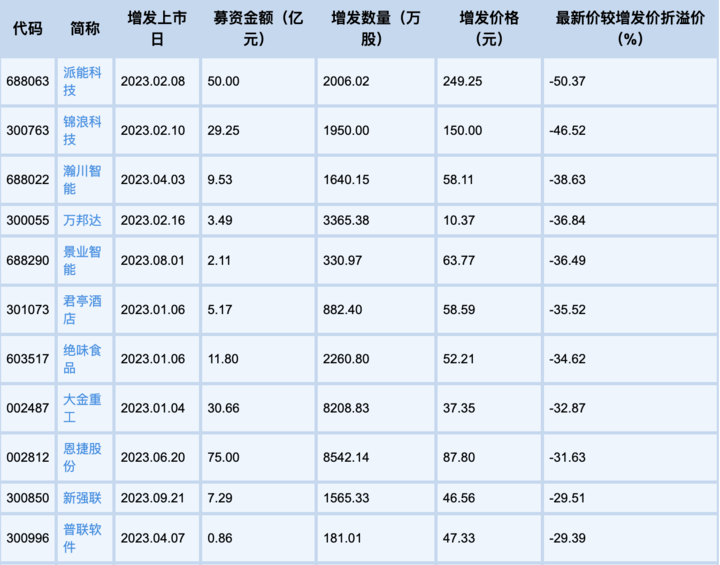720x565 pixels.
Task: Select stock code 688290
Action: point(28,260)
